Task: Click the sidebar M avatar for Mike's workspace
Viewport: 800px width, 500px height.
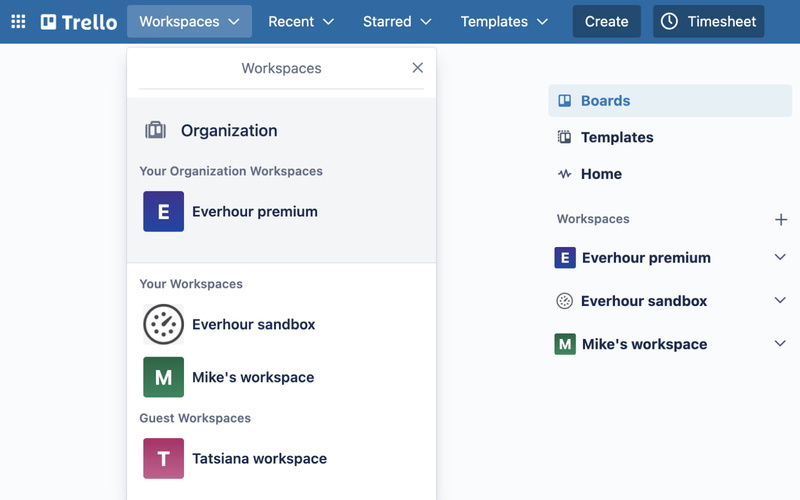Action: coord(565,344)
